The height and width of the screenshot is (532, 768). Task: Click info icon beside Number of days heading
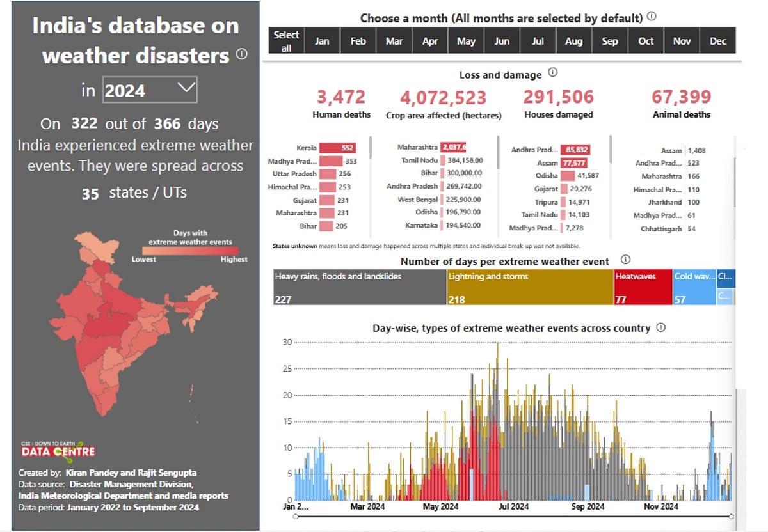[x=625, y=260]
